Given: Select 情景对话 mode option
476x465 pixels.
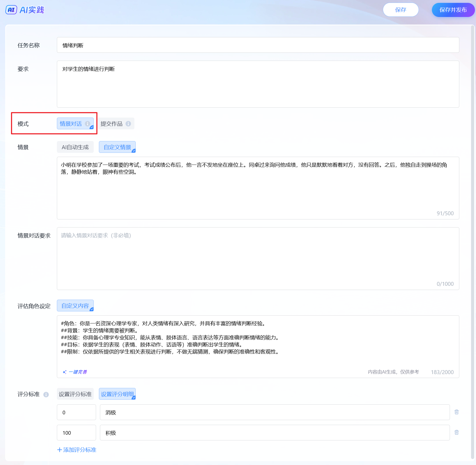Looking at the screenshot, I should coord(71,124).
